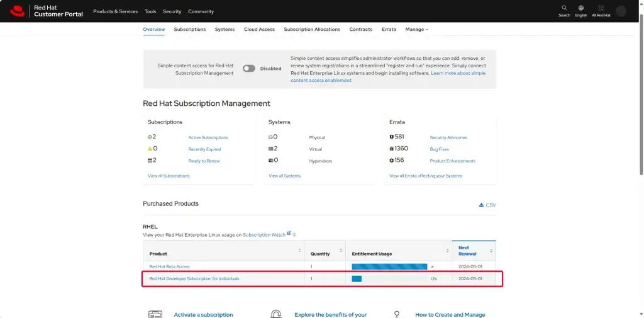Click the CSV download icon
The height and width of the screenshot is (318, 644).
[x=481, y=205]
